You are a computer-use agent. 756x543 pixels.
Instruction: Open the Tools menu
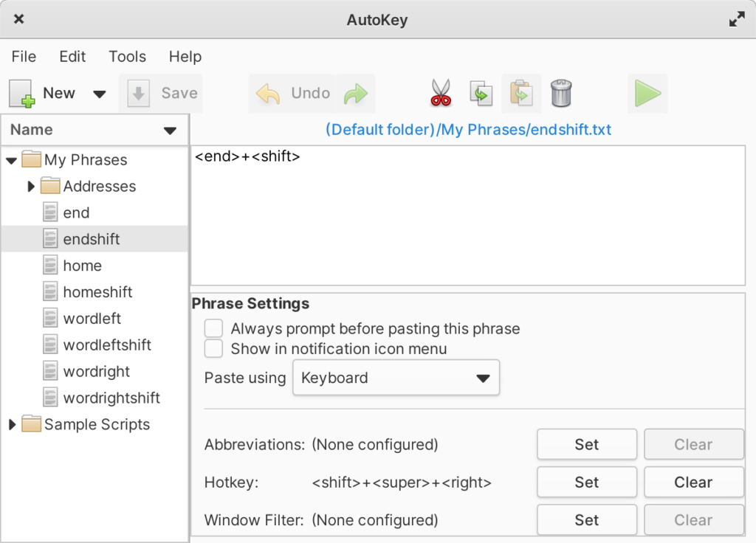click(127, 56)
